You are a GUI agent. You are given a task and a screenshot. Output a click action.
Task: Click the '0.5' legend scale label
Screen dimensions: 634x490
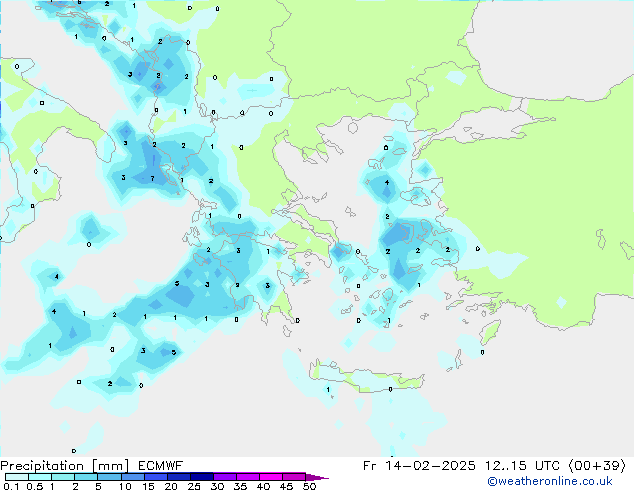[35, 486]
